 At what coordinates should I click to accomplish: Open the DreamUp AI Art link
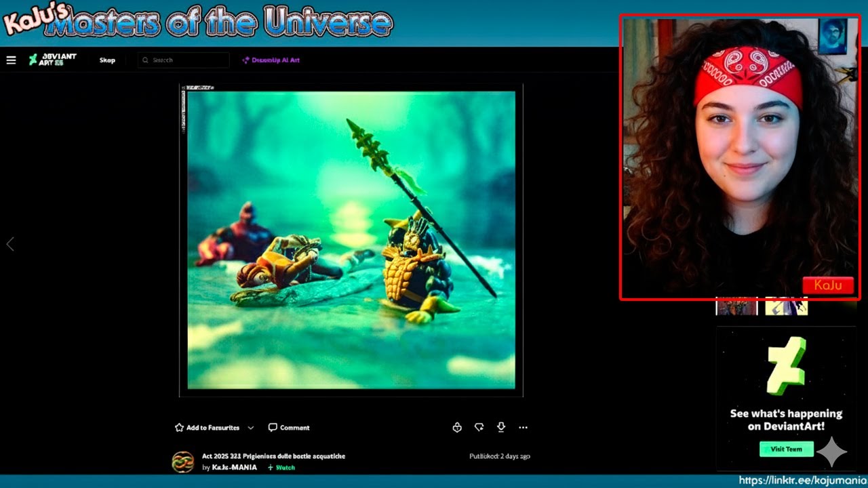271,60
